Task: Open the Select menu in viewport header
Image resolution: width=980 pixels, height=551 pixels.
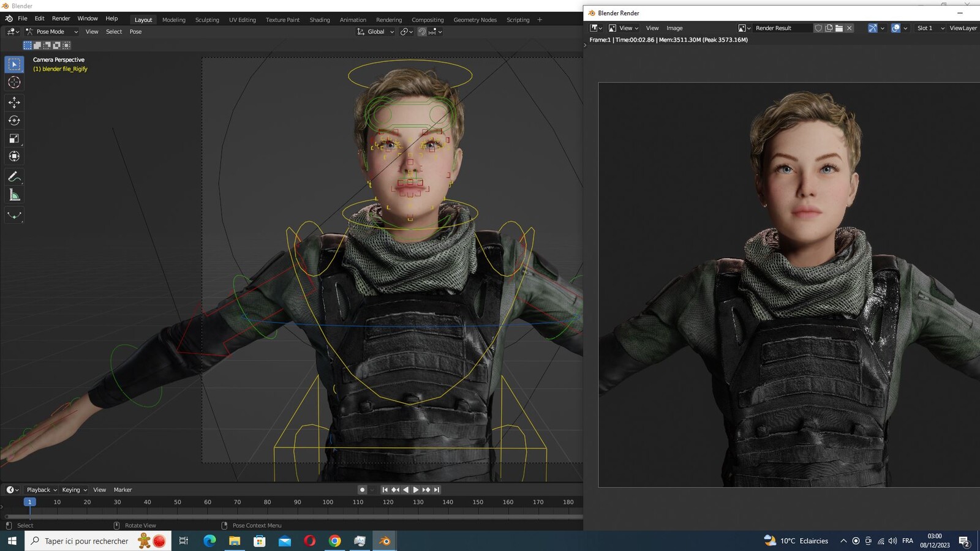Action: [114, 32]
